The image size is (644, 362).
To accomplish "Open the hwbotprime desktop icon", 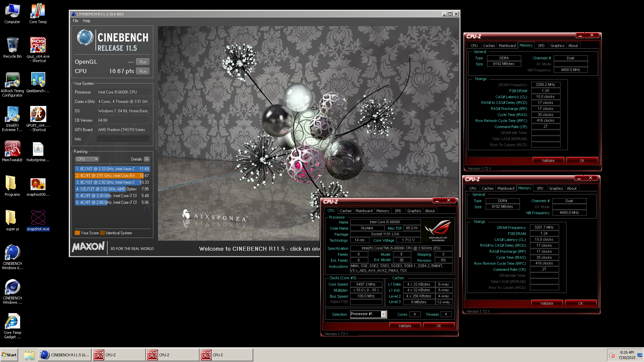I will click(38, 152).
